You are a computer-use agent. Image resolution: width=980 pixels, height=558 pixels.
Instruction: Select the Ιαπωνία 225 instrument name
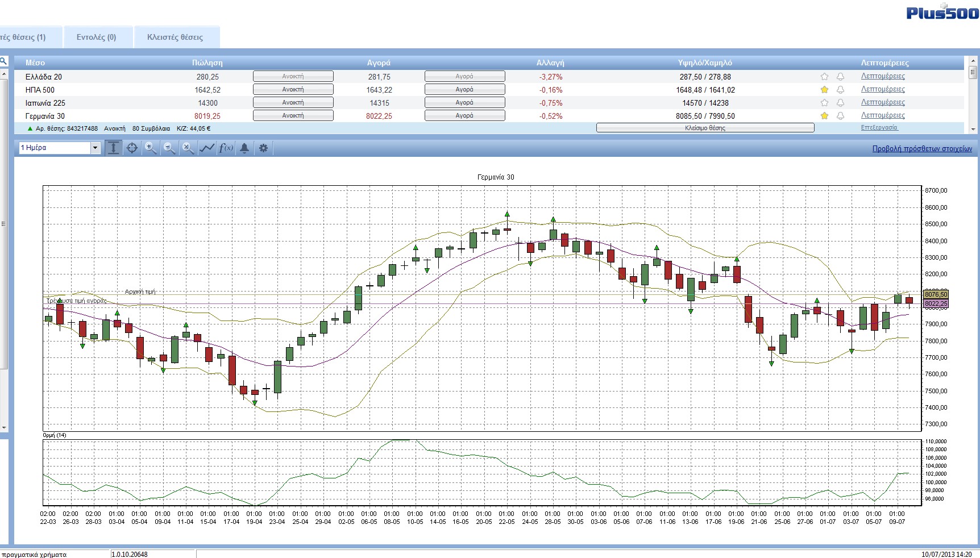pyautogui.click(x=45, y=103)
